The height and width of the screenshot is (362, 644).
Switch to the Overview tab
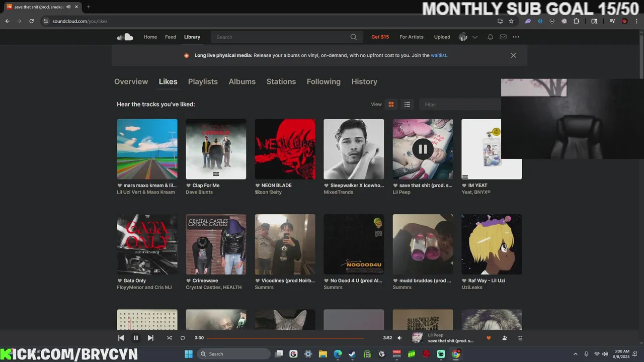tap(131, 81)
